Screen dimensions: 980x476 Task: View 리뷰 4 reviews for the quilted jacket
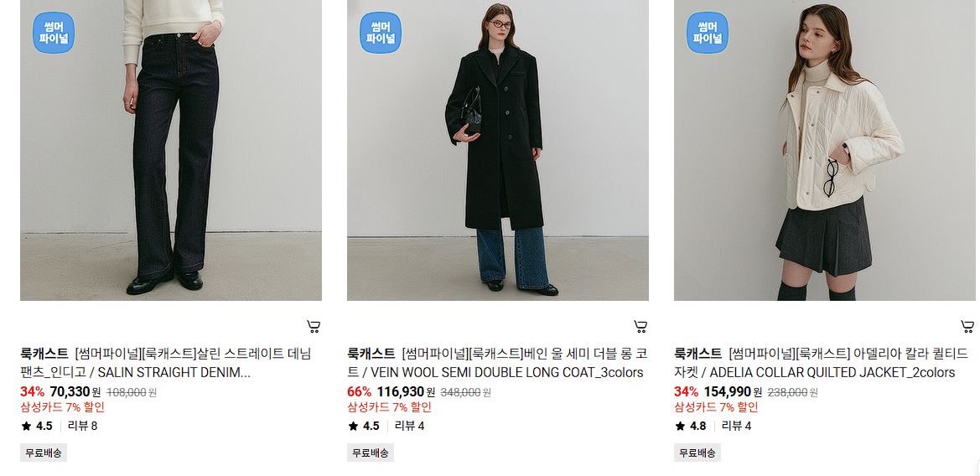[736, 426]
